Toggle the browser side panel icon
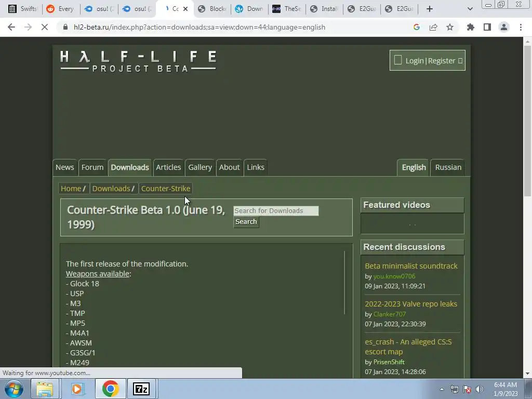The image size is (532, 399). 487,27
